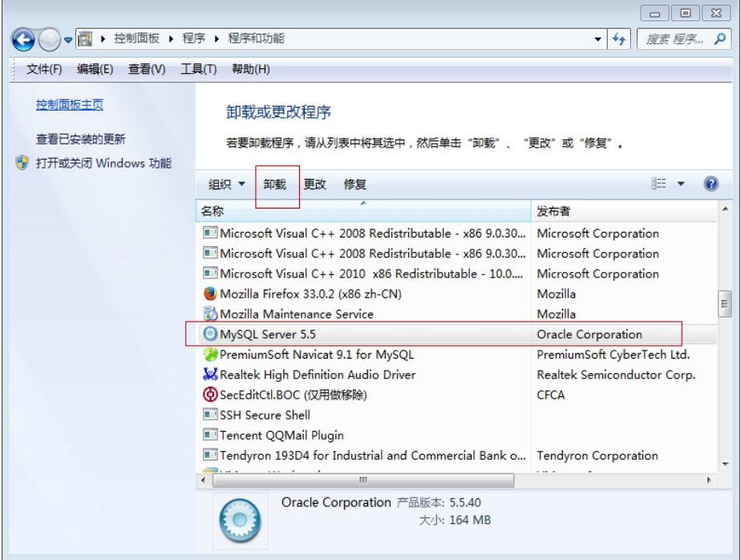Click 程序和功能 in the address breadcrumb

[x=256, y=39]
